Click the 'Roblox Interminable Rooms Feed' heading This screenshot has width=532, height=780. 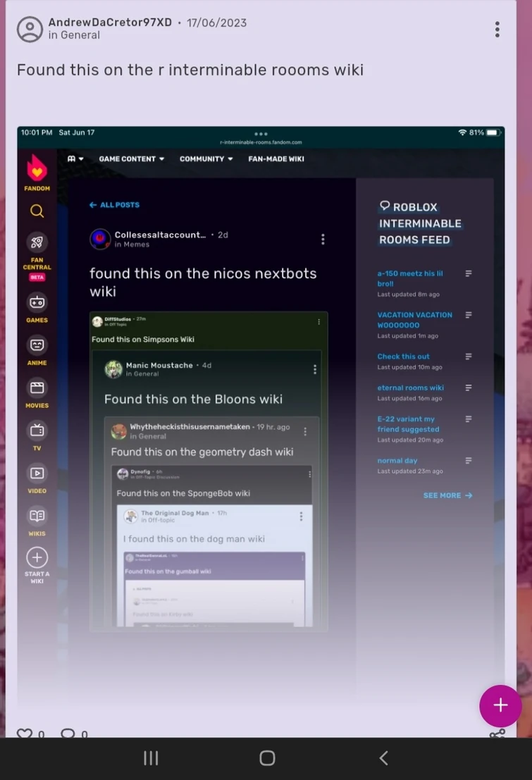click(x=420, y=223)
